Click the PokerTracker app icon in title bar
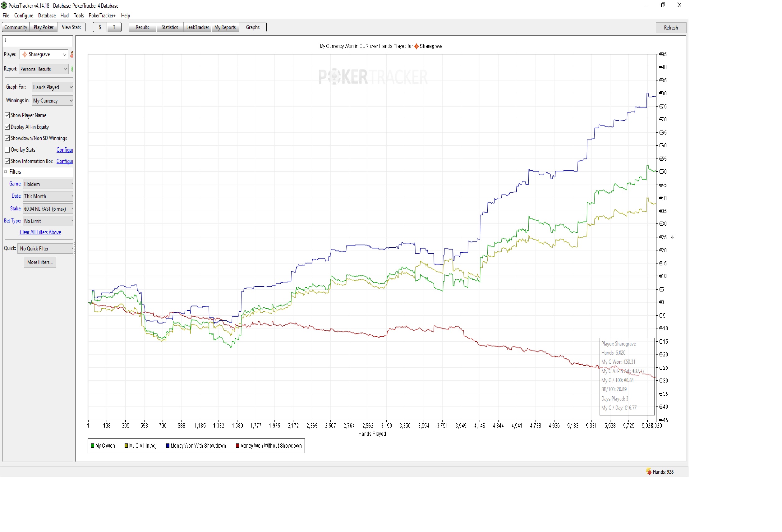 (4, 5)
